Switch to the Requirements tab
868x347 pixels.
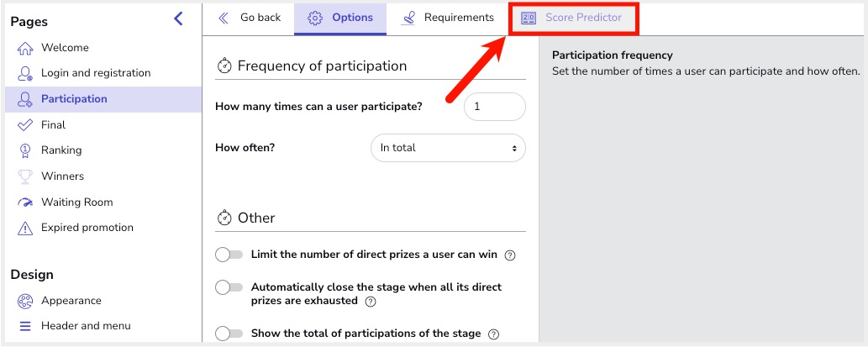coord(447,18)
